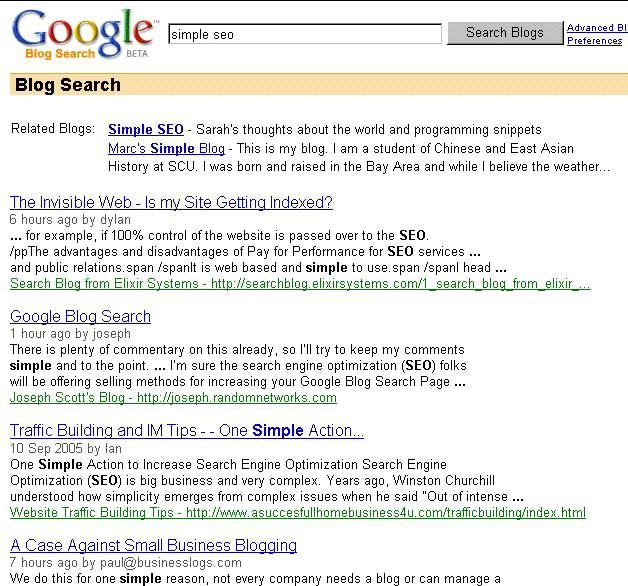Click snippet 'One Simple Action to Increase Search'

(x=228, y=465)
